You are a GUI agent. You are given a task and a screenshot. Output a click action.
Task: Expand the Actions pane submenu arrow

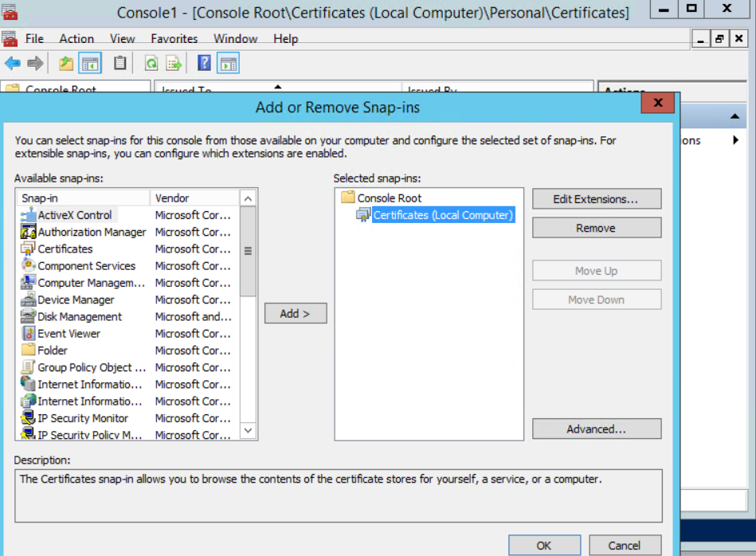pos(735,140)
